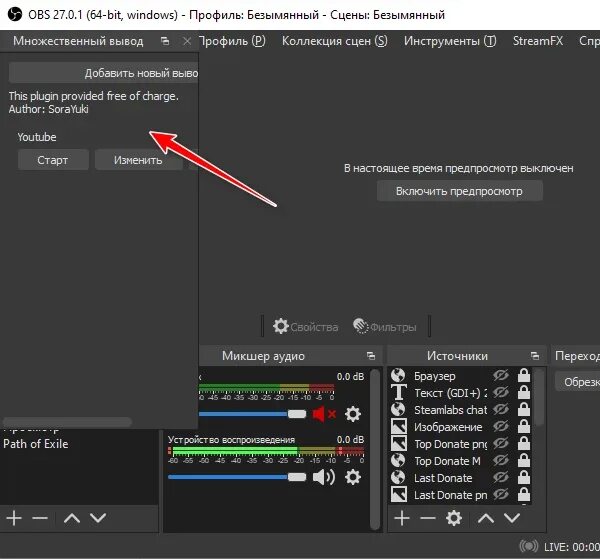
Task: Open source Фильтры button
Action: (385, 327)
